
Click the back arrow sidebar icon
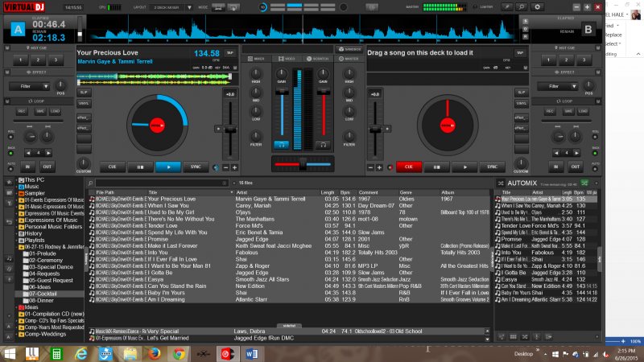9,222
